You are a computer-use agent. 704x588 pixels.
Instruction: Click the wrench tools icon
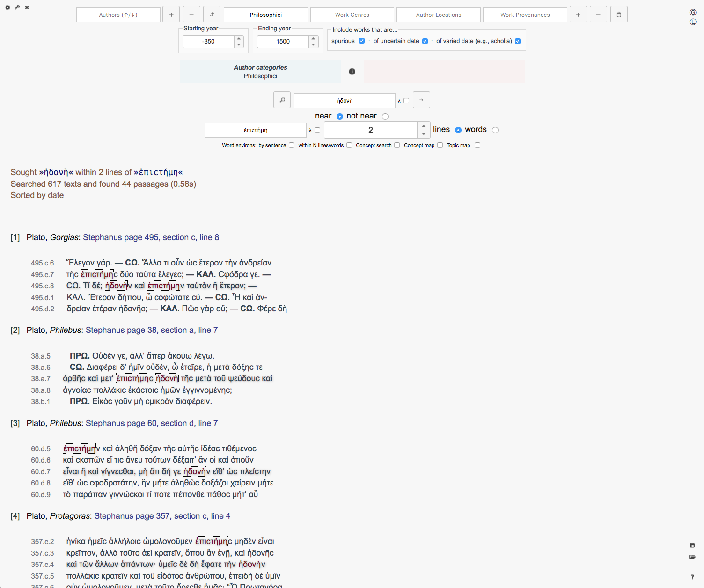click(17, 7)
